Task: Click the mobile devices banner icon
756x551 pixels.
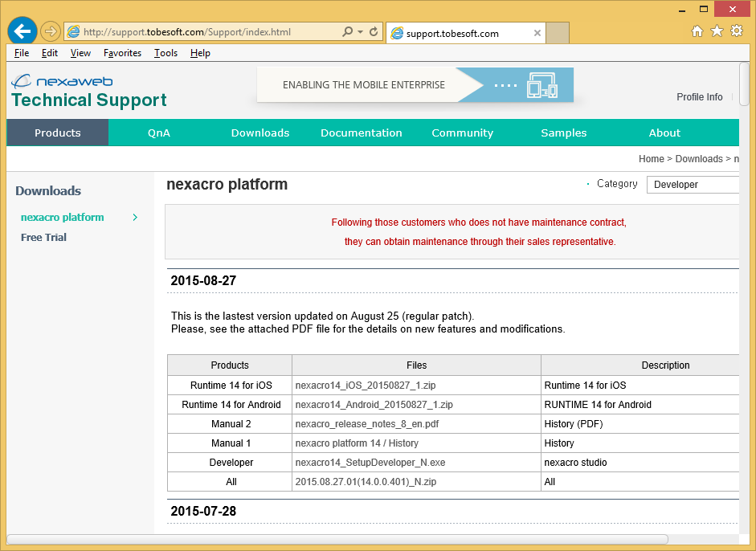Action: (x=542, y=85)
